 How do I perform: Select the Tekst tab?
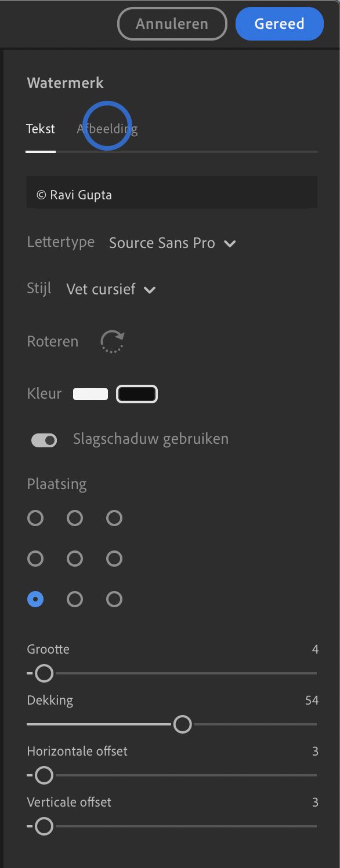[x=41, y=129]
